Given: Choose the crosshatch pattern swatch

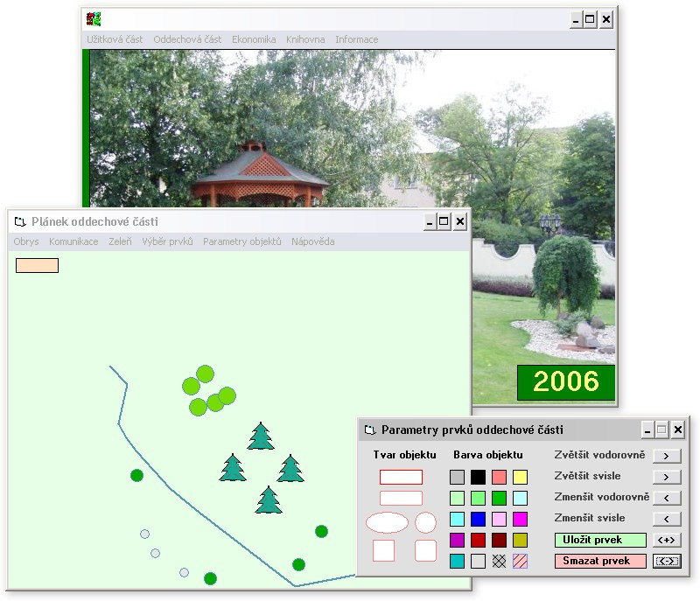Looking at the screenshot, I should point(499,561).
